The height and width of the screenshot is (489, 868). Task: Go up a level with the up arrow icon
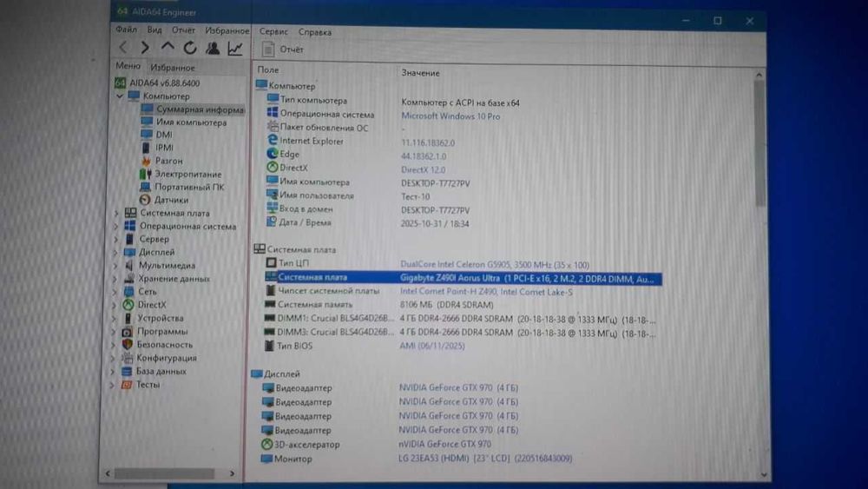[x=168, y=48]
